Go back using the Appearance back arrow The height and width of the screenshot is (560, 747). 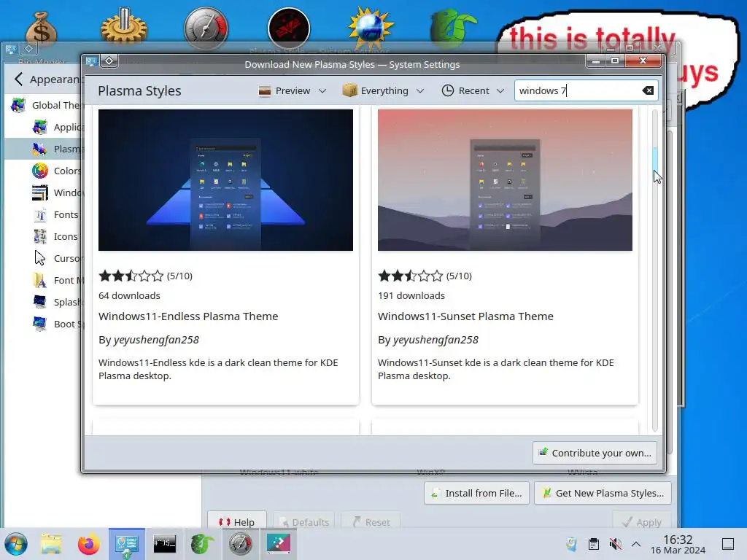coord(18,79)
